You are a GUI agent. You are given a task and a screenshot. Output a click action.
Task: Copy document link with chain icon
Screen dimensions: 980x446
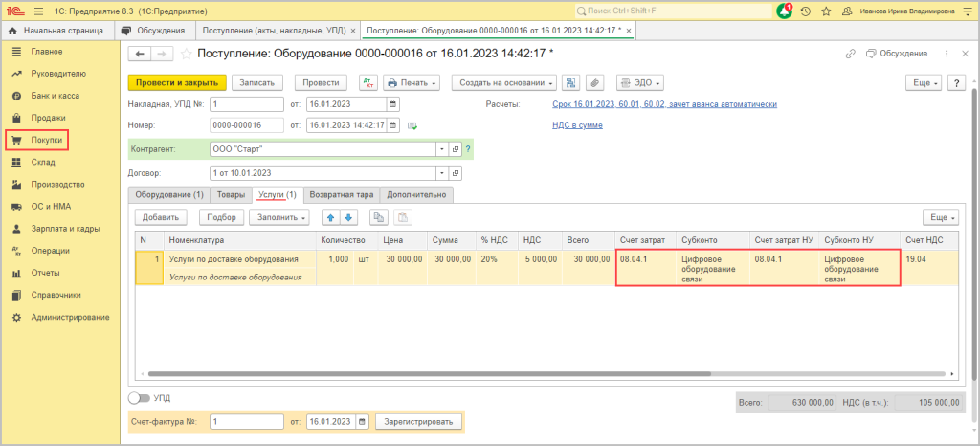click(851, 54)
